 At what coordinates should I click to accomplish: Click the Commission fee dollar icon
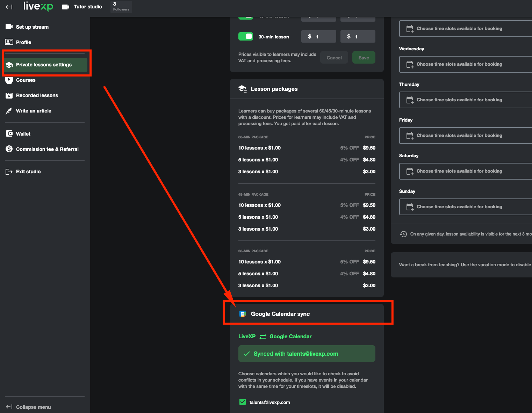pos(9,149)
